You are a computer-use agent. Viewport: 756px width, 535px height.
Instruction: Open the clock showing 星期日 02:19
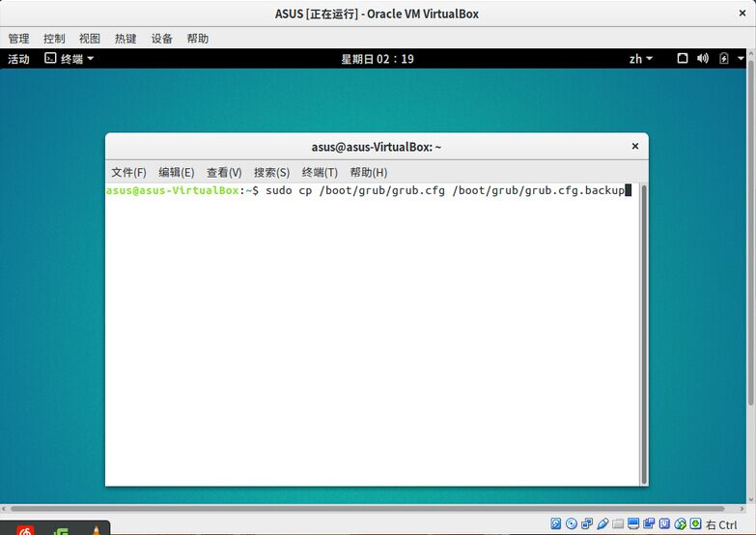point(378,59)
